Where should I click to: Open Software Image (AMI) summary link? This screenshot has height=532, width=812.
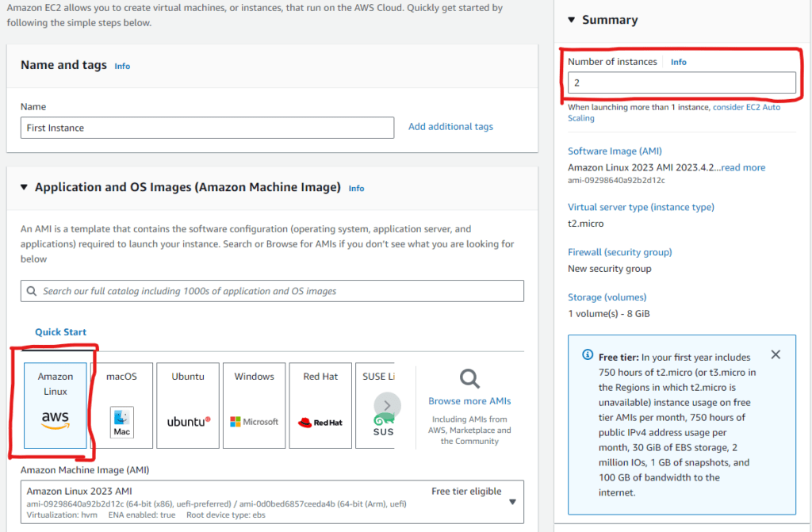click(615, 151)
